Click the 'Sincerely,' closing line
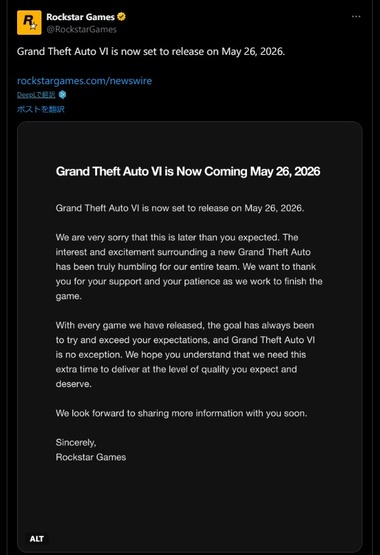 point(76,442)
